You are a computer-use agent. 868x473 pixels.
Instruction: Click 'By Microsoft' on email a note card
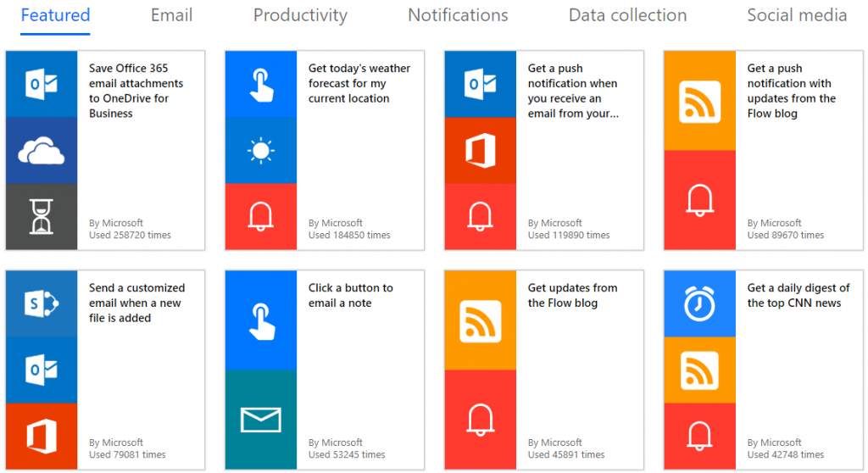[336, 442]
